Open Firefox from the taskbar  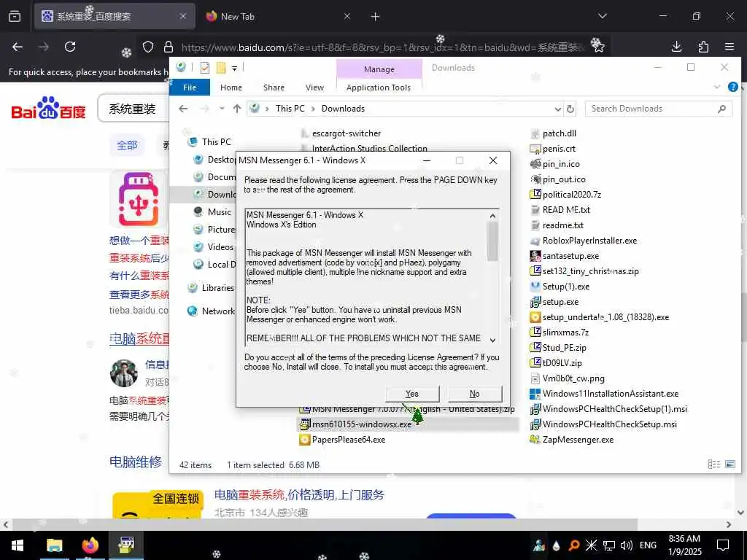90,545
